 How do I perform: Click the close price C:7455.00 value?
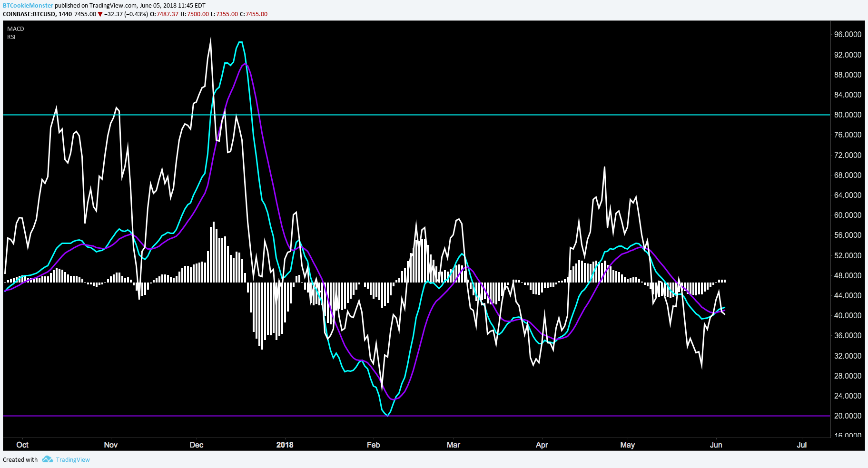pyautogui.click(x=254, y=14)
